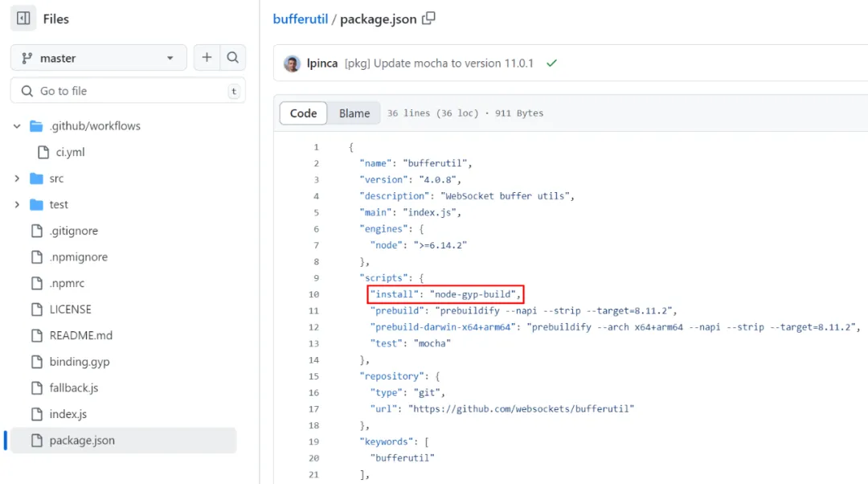The image size is (868, 484).
Task: Click the index.js file icon
Action: (x=36, y=414)
